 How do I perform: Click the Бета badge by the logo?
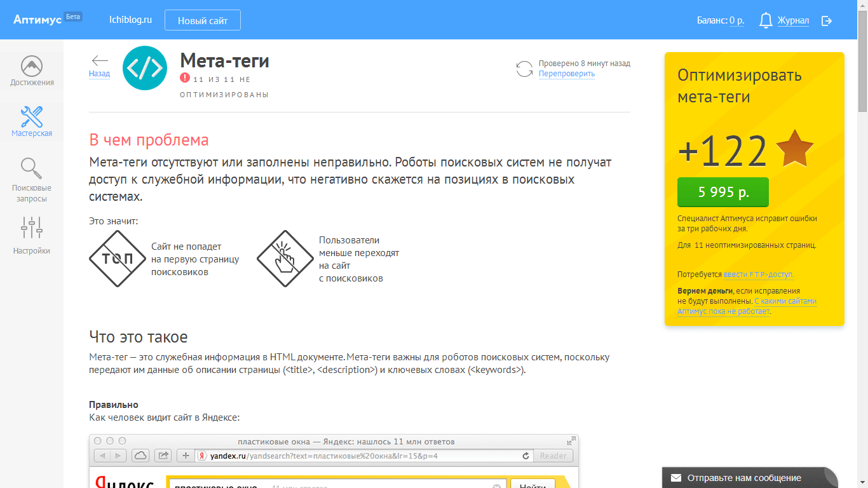tap(74, 17)
